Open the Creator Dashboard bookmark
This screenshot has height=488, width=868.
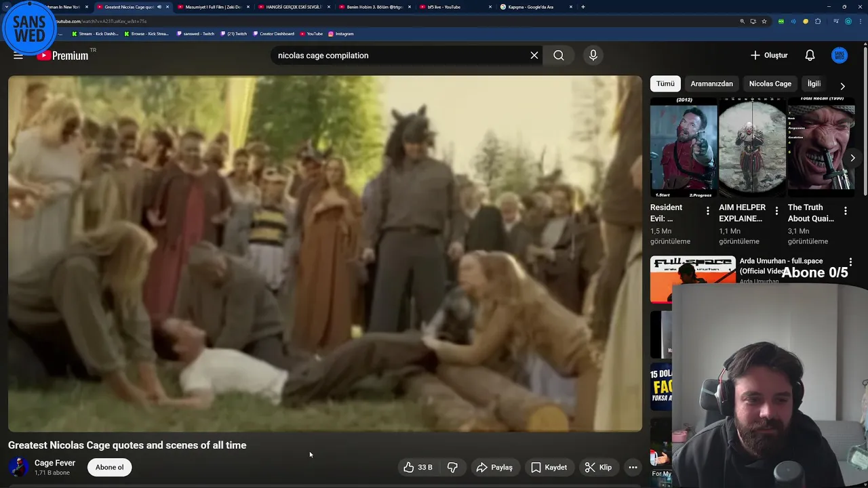(273, 33)
